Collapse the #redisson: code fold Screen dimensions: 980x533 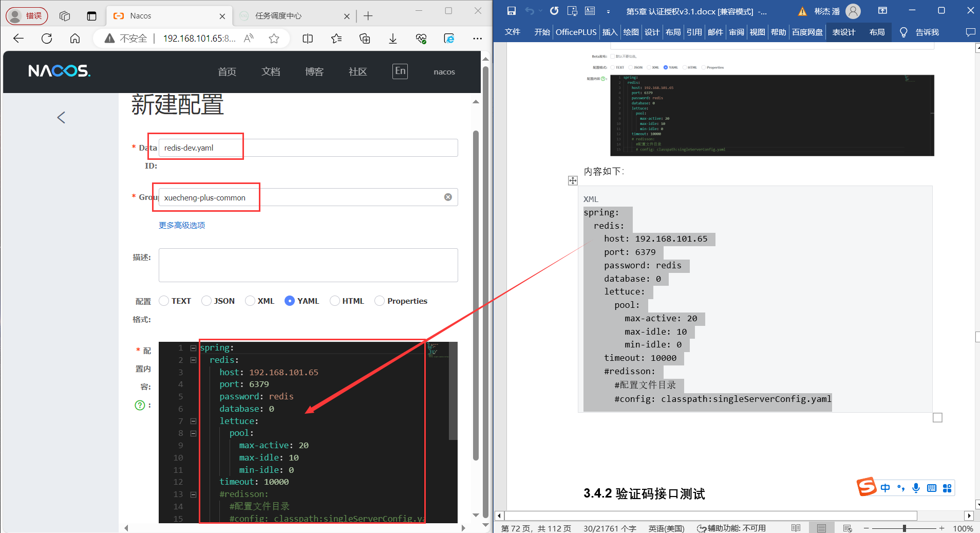point(193,494)
